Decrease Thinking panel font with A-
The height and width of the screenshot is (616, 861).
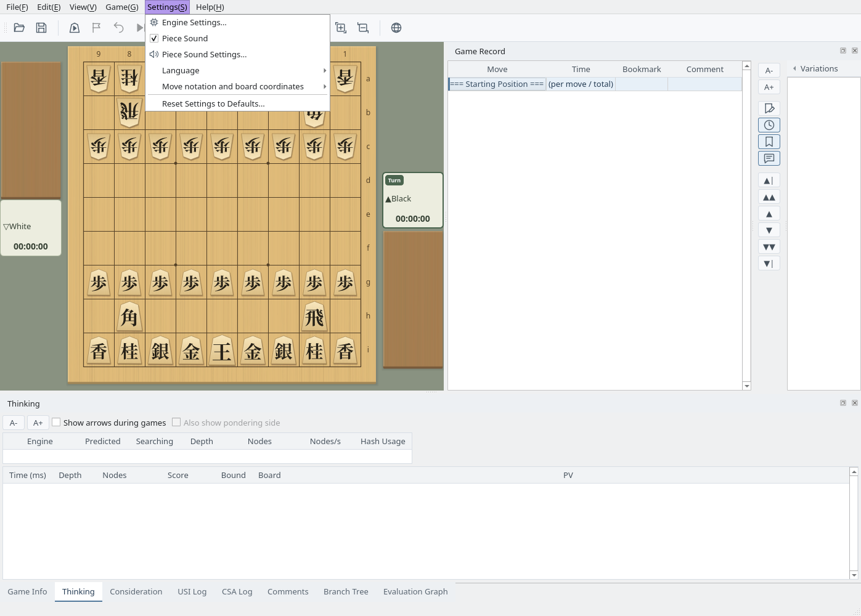coord(14,423)
